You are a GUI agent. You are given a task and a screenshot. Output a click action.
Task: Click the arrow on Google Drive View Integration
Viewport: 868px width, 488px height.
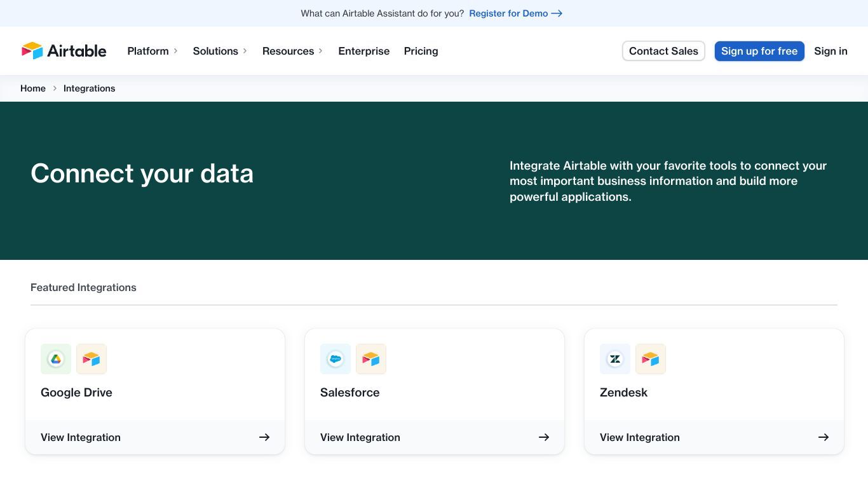coord(264,437)
